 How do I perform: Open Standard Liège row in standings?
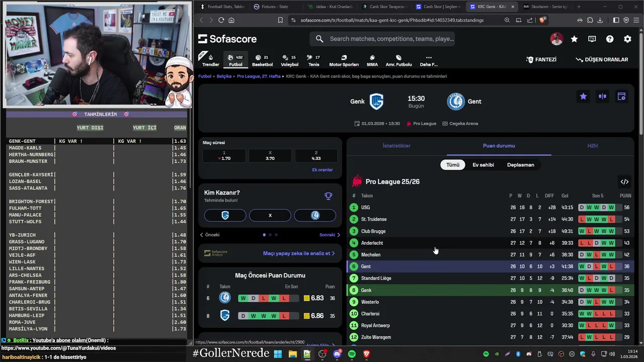(491, 278)
